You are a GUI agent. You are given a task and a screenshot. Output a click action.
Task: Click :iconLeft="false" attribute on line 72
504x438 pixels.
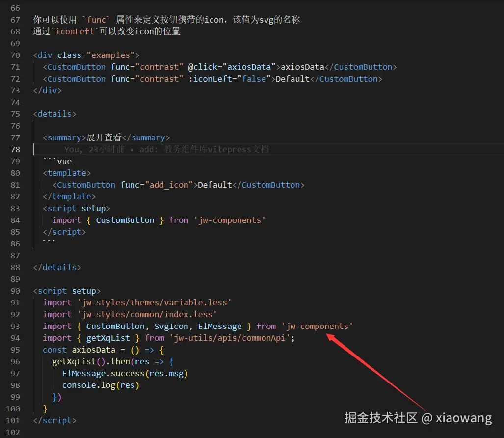tap(230, 79)
